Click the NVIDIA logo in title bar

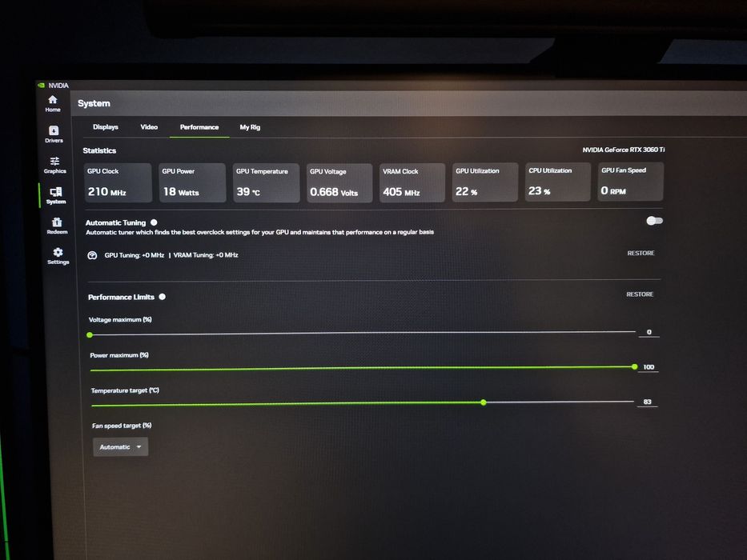42,86
